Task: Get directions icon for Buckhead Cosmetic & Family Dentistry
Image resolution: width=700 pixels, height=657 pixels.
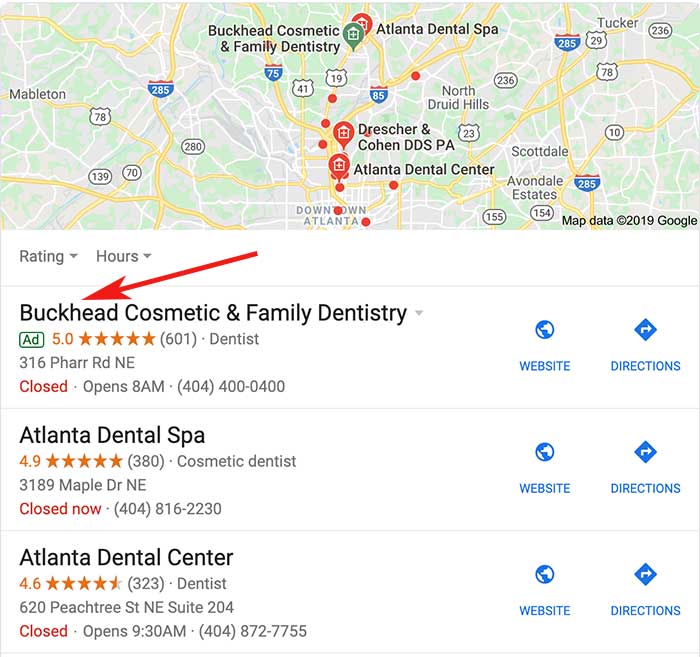Action: [645, 330]
